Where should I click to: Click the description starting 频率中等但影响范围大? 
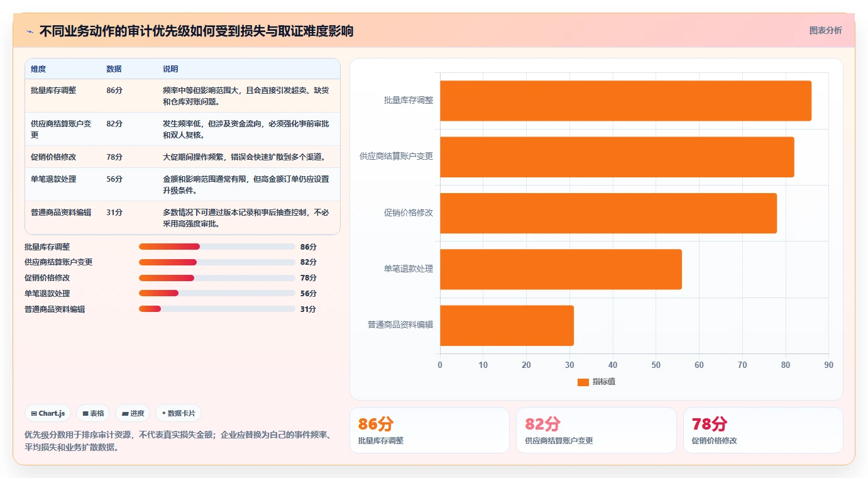[246, 96]
